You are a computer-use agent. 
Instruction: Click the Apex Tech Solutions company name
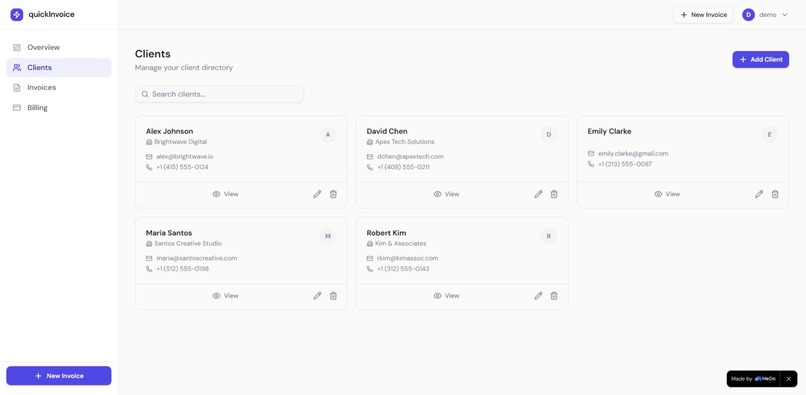click(x=405, y=142)
